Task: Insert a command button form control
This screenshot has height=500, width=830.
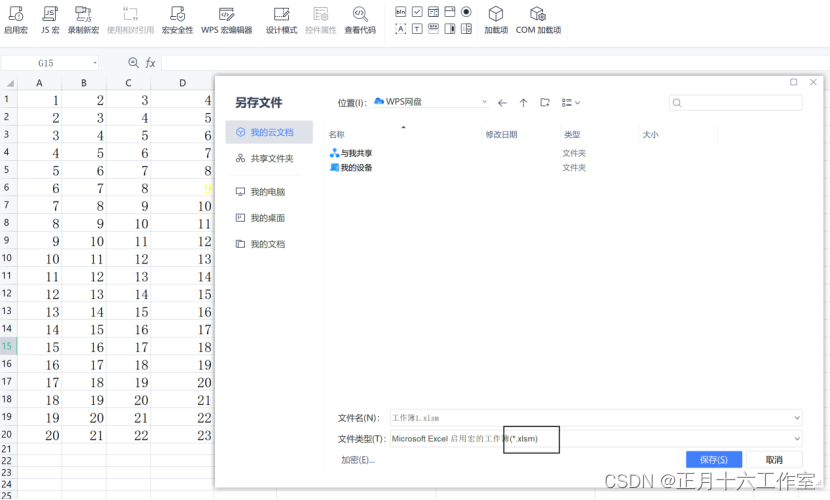Action: tap(401, 12)
